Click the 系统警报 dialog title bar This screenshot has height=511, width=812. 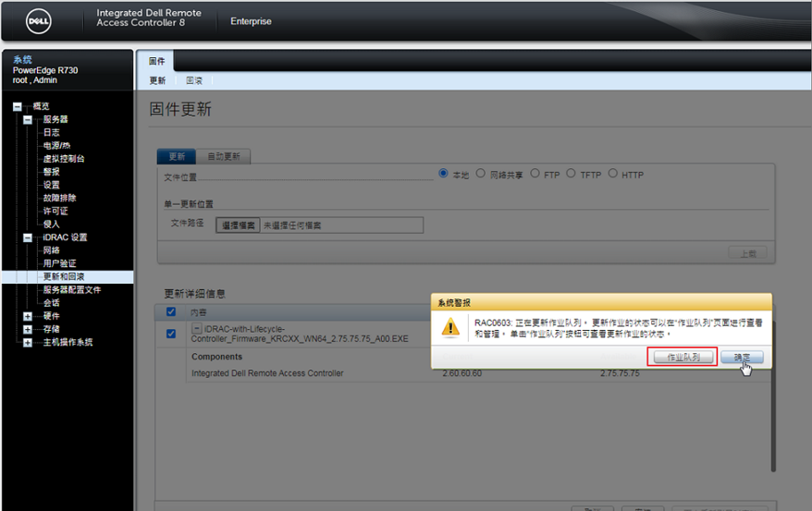pos(601,302)
